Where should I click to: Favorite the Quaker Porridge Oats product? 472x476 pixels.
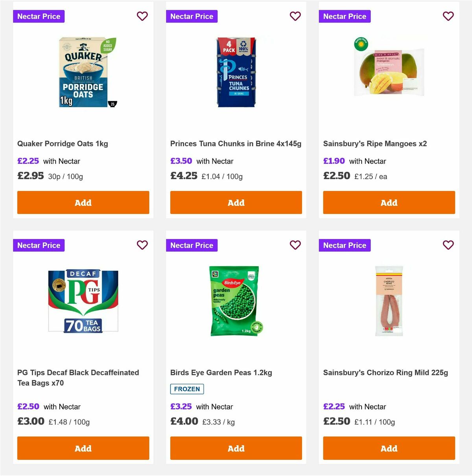pyautogui.click(x=142, y=16)
